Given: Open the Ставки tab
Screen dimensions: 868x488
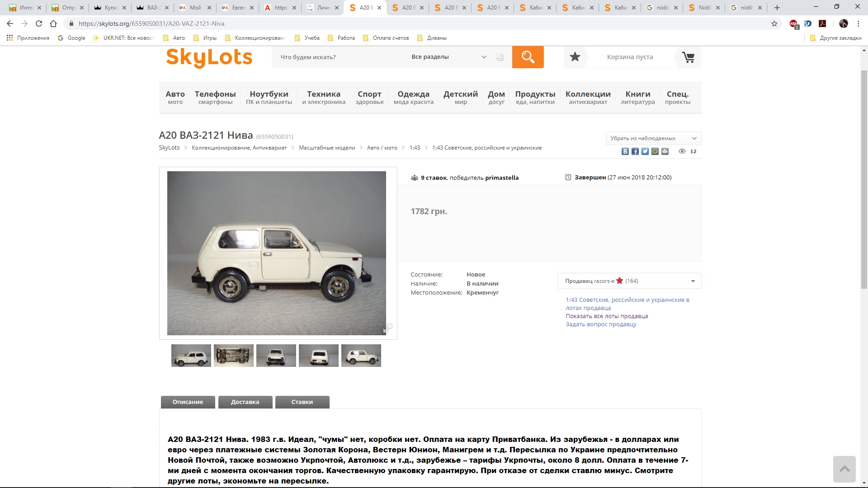Looking at the screenshot, I should coord(302,402).
